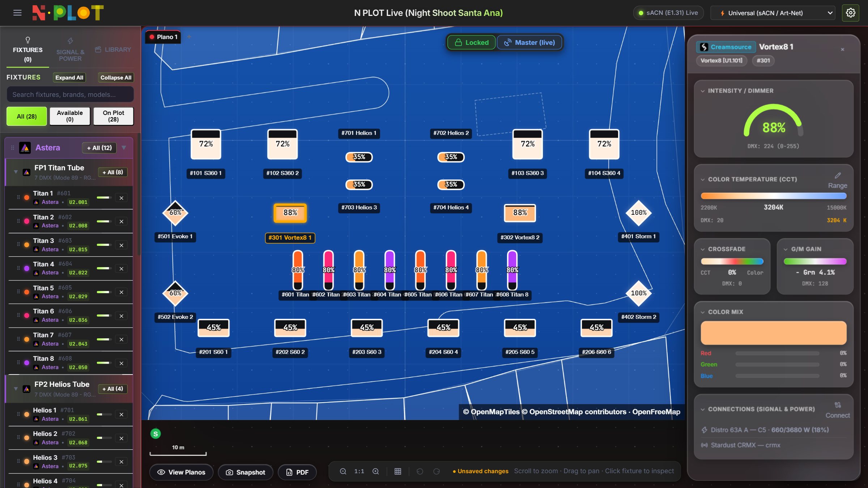
Task: Select the On Plot (28) filter
Action: coord(113,116)
